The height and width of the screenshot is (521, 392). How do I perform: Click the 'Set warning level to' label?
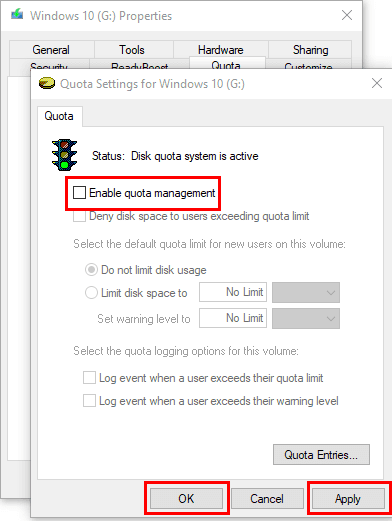point(144,319)
